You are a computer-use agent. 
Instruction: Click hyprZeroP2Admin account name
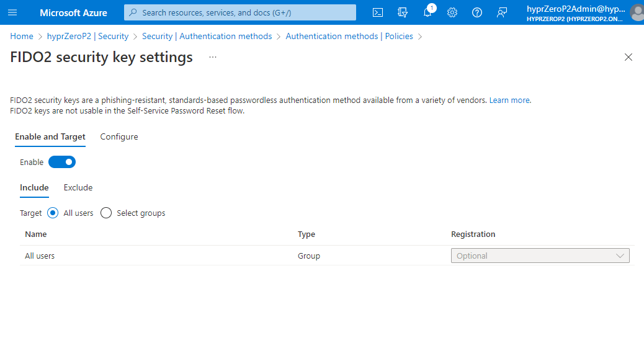576,9
